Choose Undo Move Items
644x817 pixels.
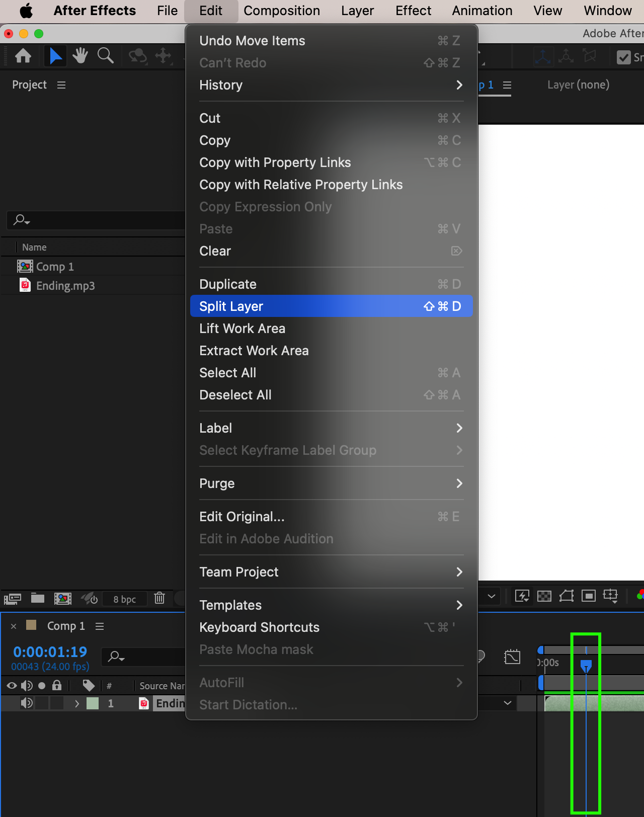(331, 41)
